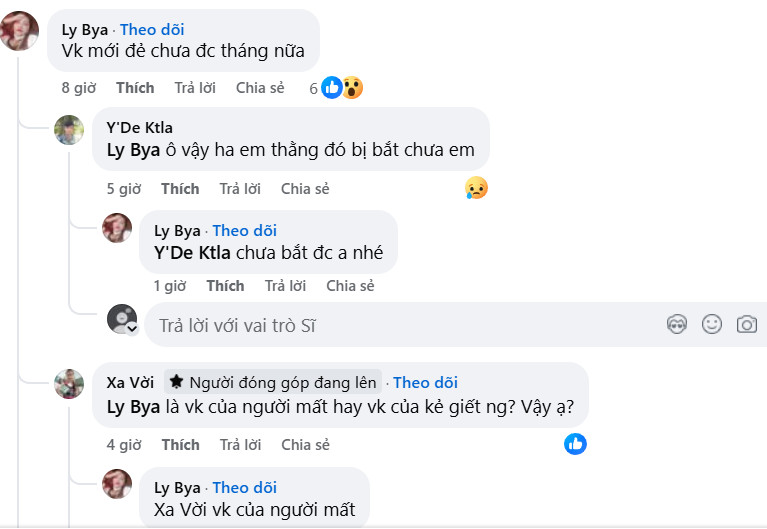Open the profile switcher arrow beside reply avatar
The height and width of the screenshot is (529, 767).
tap(131, 328)
